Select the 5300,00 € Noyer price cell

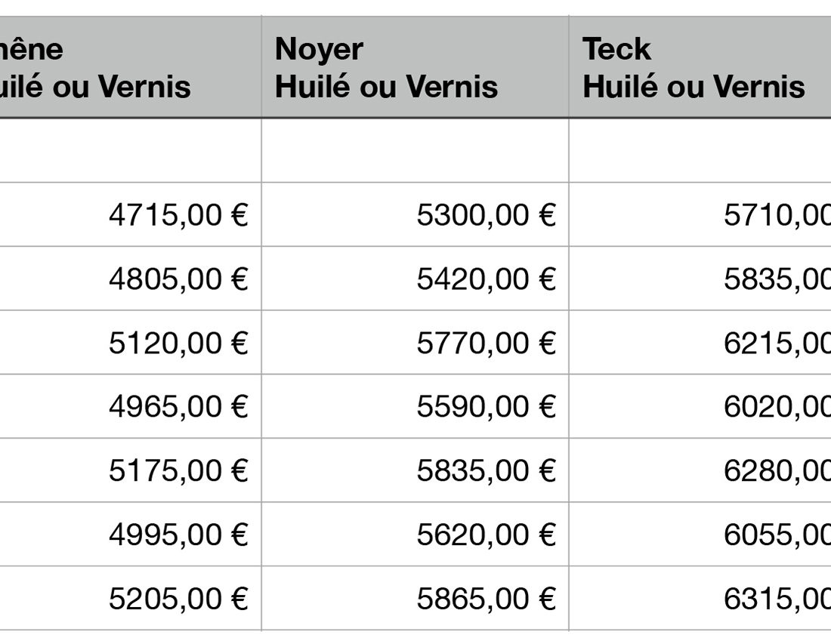pos(486,215)
